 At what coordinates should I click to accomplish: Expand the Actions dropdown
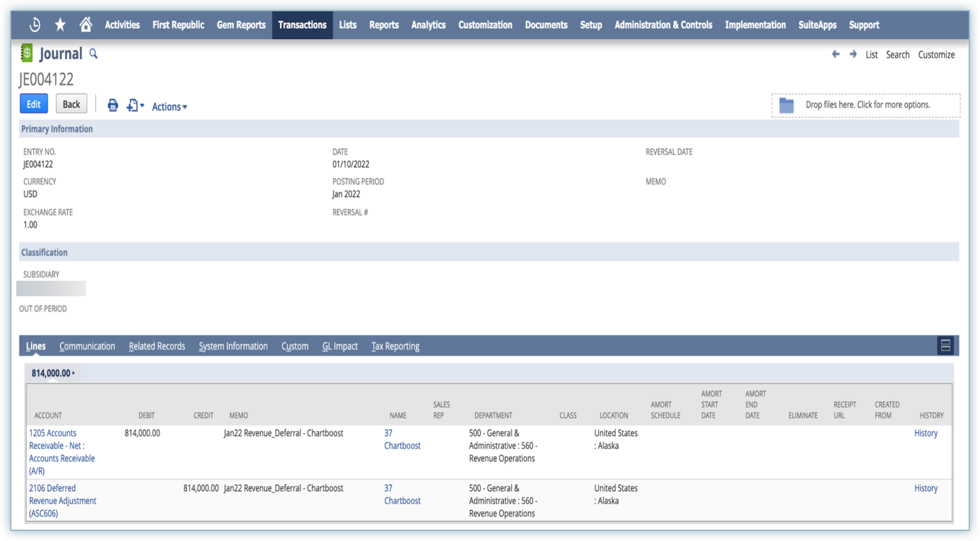tap(170, 107)
